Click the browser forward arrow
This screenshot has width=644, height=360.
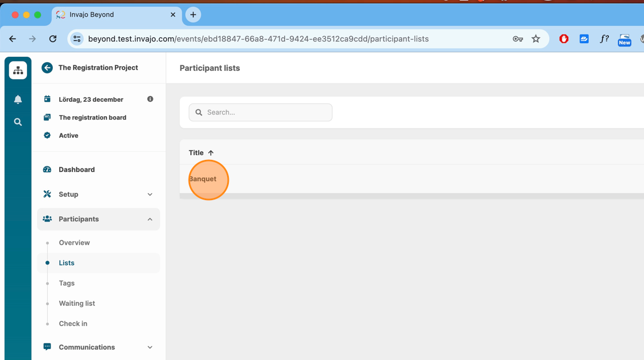click(32, 39)
